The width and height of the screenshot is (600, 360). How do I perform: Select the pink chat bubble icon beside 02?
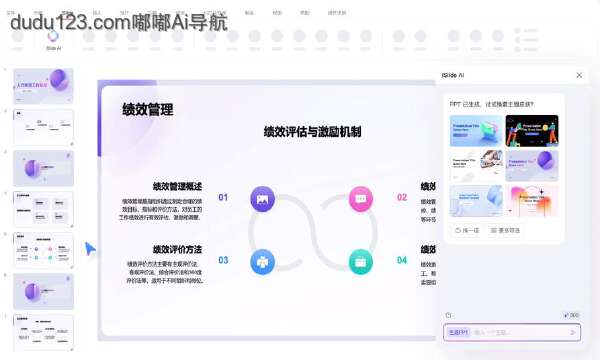[361, 199]
